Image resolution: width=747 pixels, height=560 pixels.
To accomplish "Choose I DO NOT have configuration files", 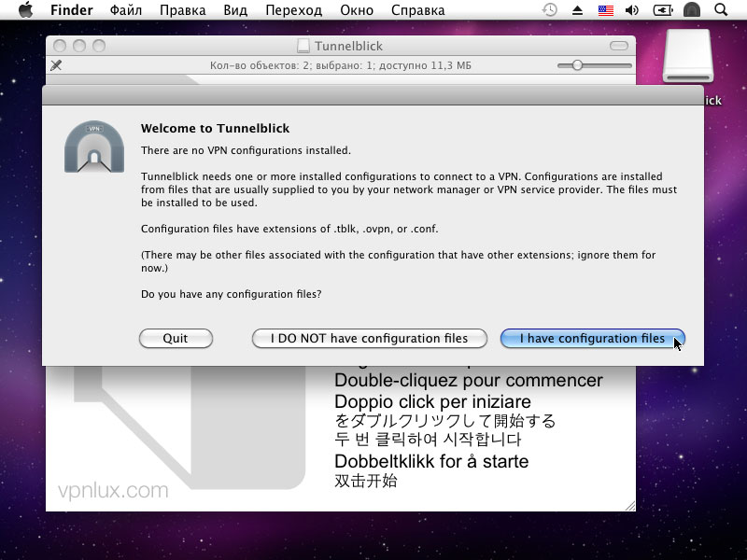I will (x=369, y=338).
